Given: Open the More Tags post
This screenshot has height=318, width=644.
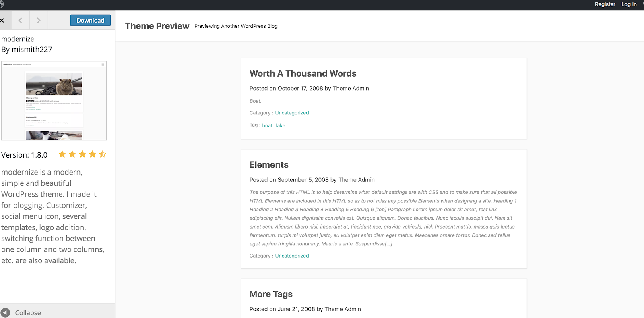Looking at the screenshot, I should [x=271, y=294].
